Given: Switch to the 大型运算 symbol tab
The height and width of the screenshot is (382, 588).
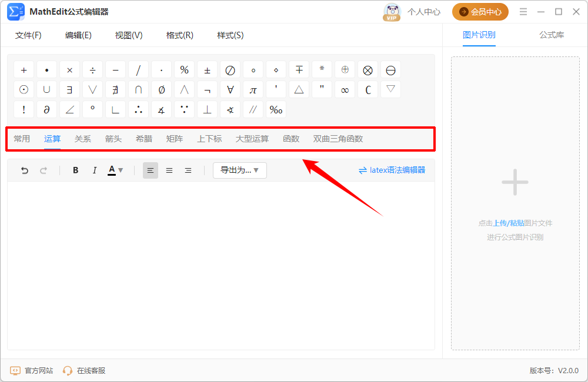Looking at the screenshot, I should [252, 139].
